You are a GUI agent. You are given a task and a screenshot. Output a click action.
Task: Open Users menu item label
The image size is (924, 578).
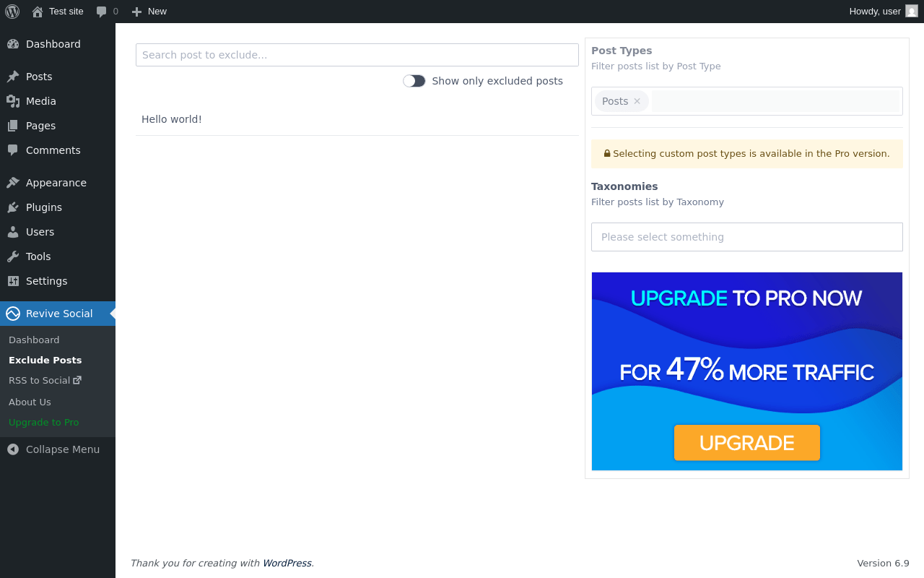pos(40,232)
